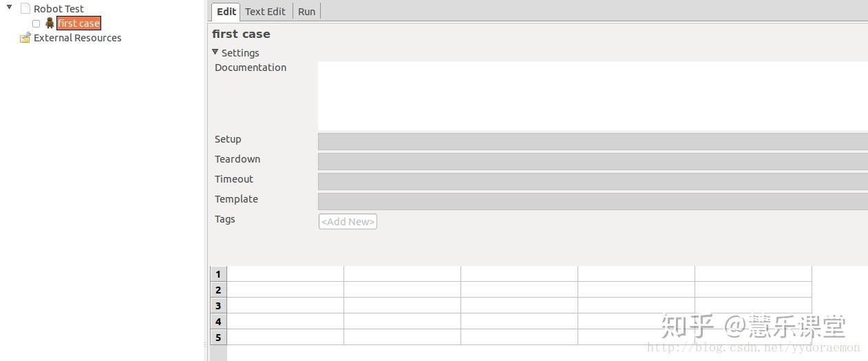868x361 pixels.
Task: Select the Edit tab
Action: (x=226, y=12)
